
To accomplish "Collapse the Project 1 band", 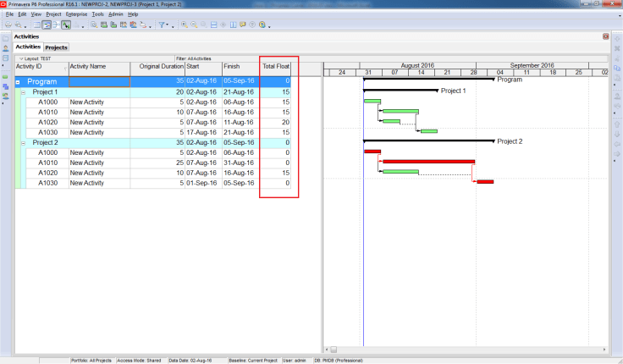I will coord(24,92).
